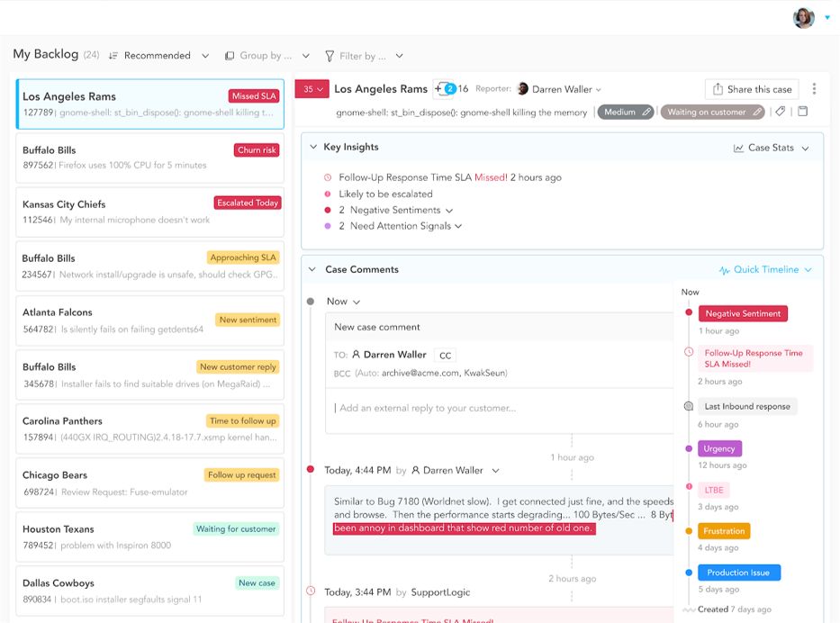Screen dimensions: 840x623
Task: Click the Follow-Up Response Time SLA Missed timeline tag
Action: [x=755, y=358]
